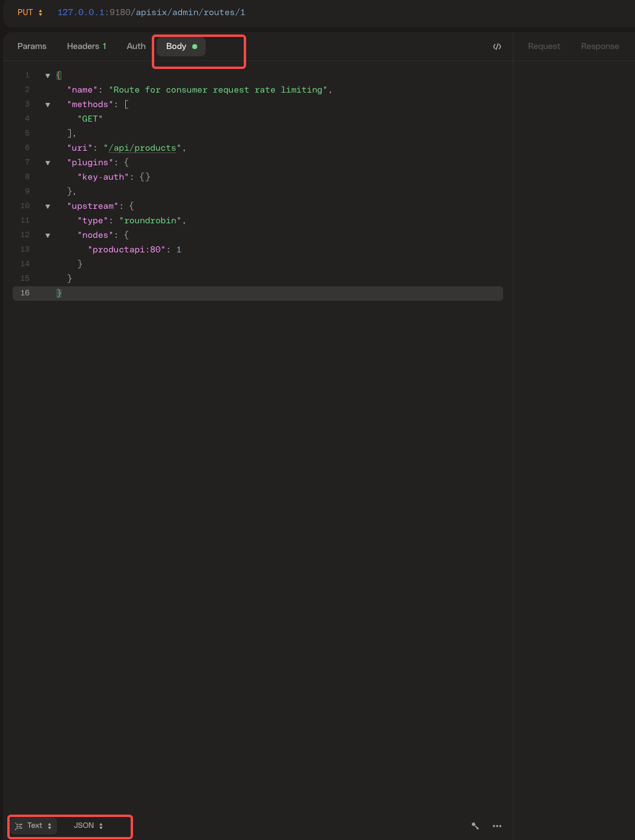Click the closing brace on line 16

[59, 293]
